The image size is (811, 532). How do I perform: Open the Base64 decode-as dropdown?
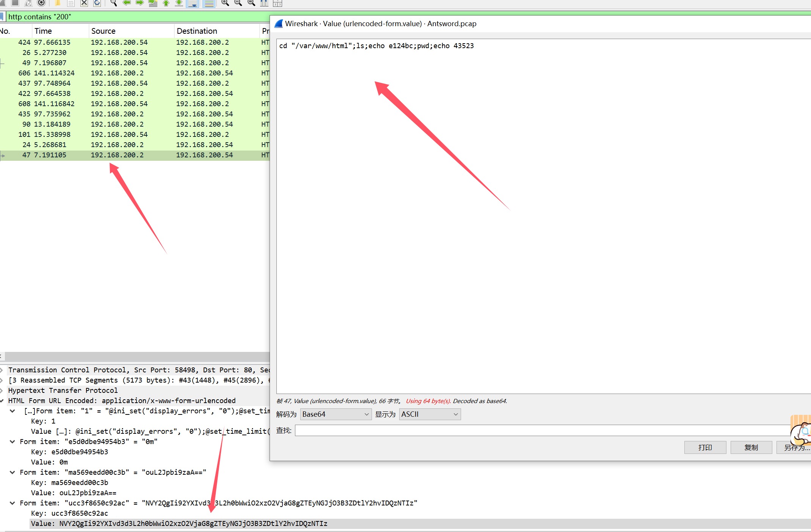(x=335, y=414)
